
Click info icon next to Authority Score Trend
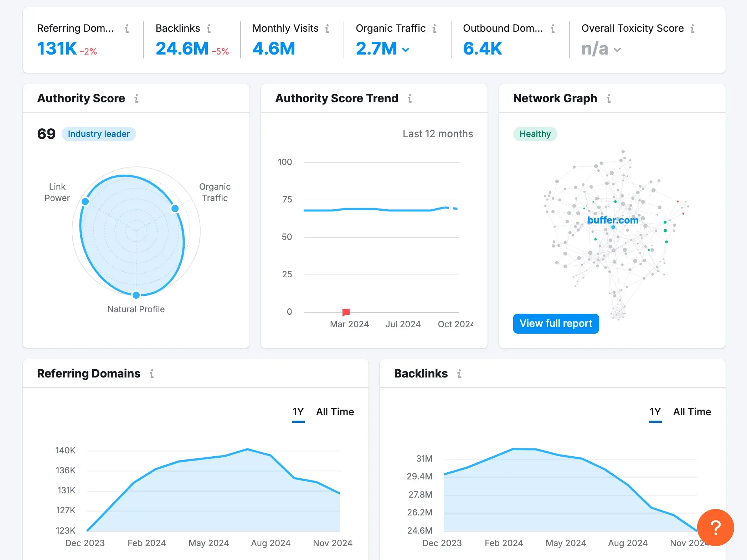[409, 98]
